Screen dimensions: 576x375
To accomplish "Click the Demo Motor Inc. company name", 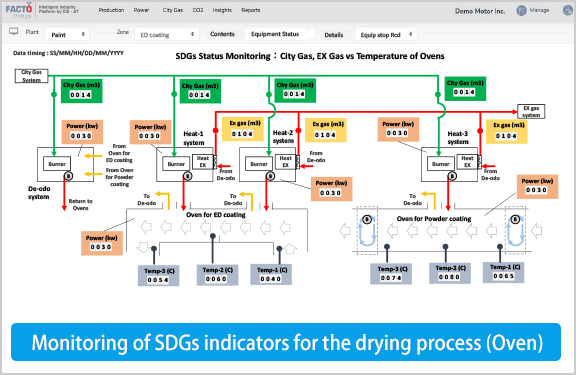I will (x=480, y=11).
